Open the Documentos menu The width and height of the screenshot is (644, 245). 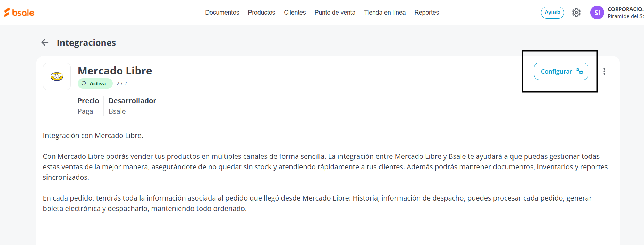tap(222, 13)
